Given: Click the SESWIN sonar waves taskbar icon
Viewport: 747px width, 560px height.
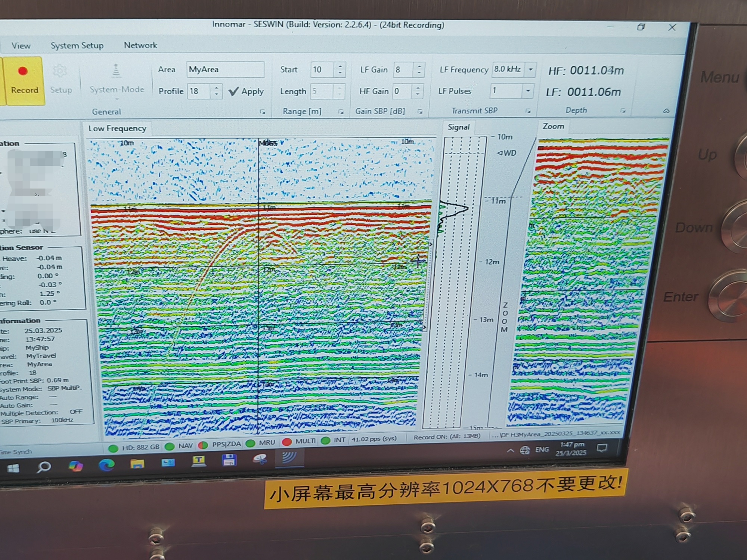Looking at the screenshot, I should (290, 458).
